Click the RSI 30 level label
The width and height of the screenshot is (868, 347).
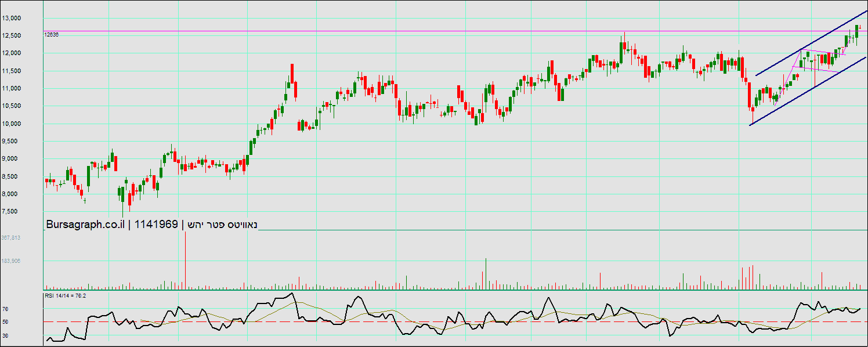tap(5, 335)
